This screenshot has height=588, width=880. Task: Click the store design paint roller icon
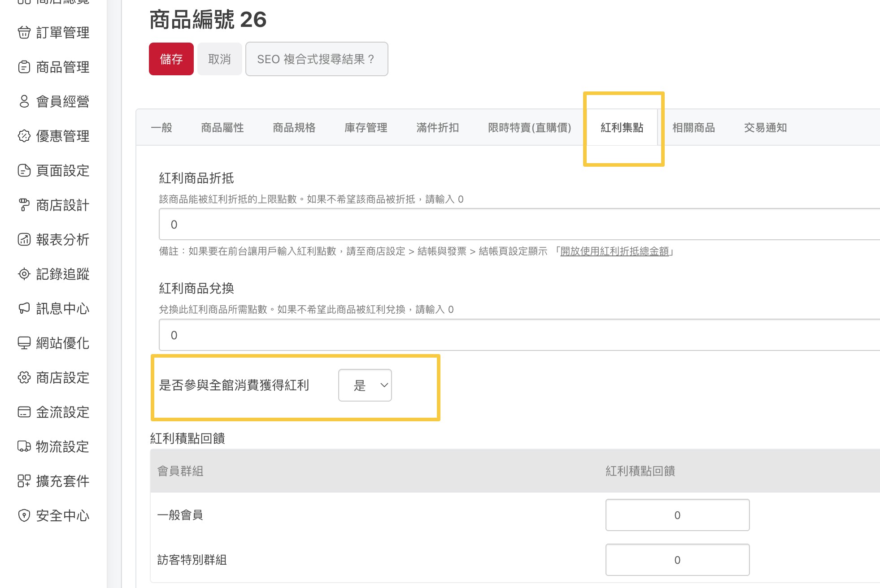point(24,205)
